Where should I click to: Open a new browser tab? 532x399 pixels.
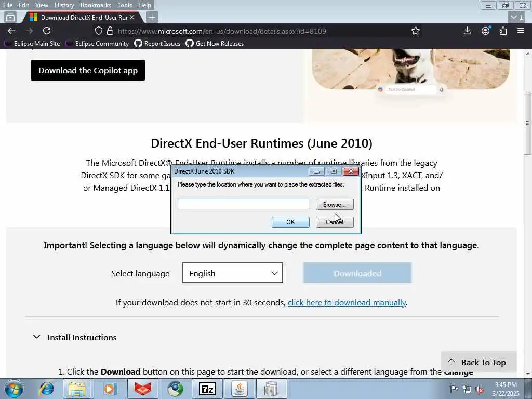tap(152, 17)
